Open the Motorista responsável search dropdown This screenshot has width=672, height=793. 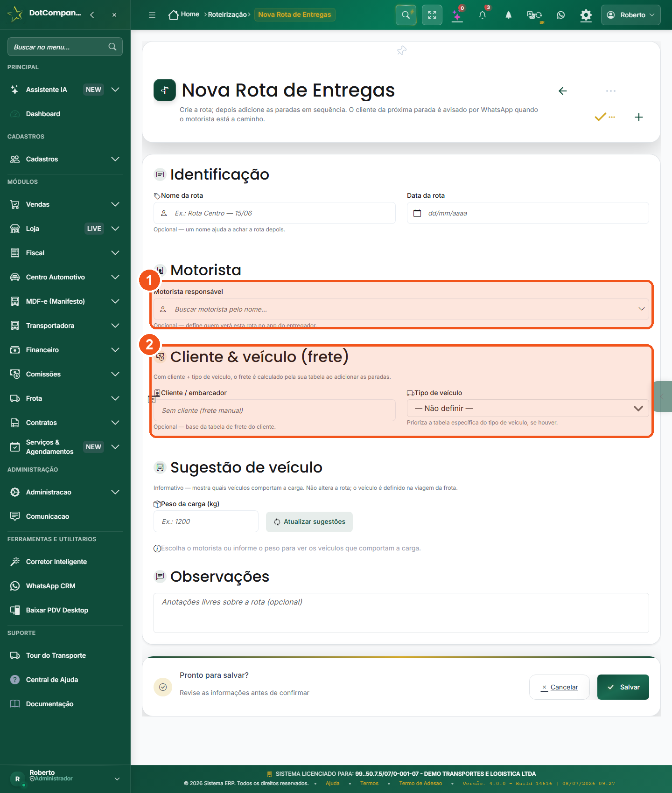pyautogui.click(x=401, y=309)
